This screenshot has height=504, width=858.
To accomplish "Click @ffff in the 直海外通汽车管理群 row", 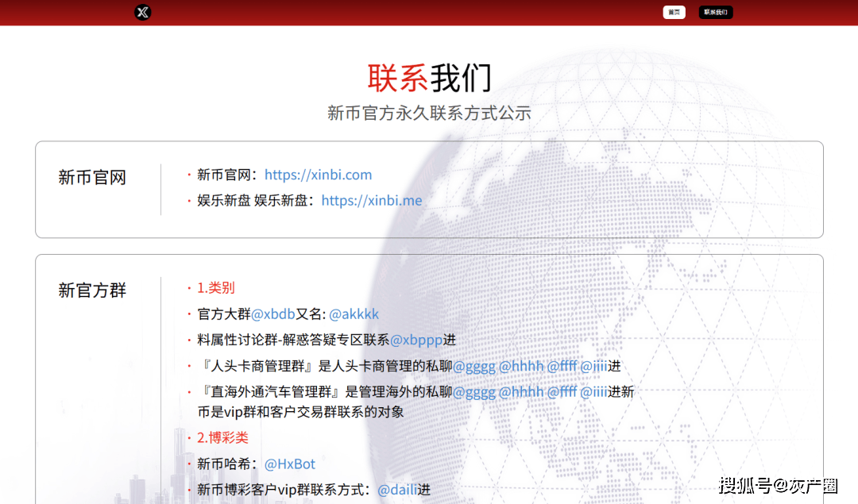I will pyautogui.click(x=562, y=391).
